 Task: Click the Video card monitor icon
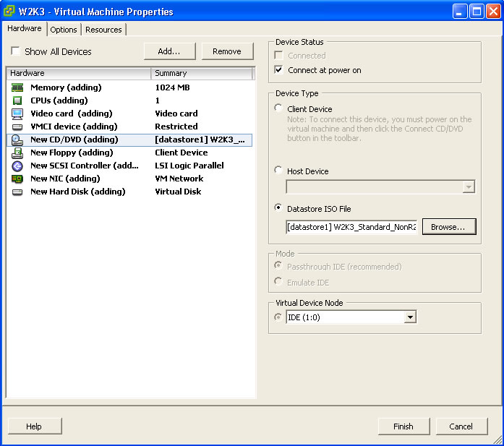click(17, 113)
